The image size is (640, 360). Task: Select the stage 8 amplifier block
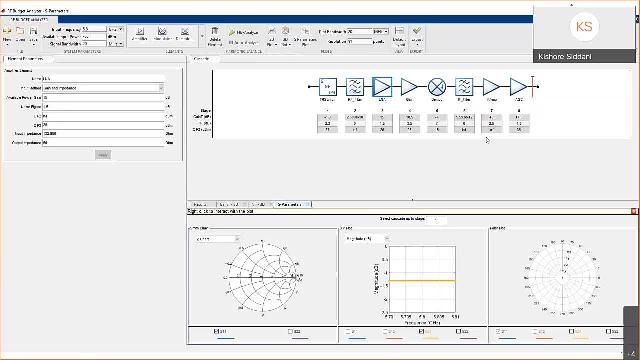(x=518, y=87)
